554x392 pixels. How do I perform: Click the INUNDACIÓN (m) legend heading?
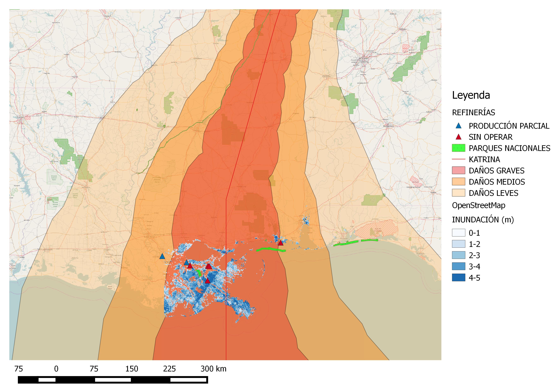click(x=483, y=220)
